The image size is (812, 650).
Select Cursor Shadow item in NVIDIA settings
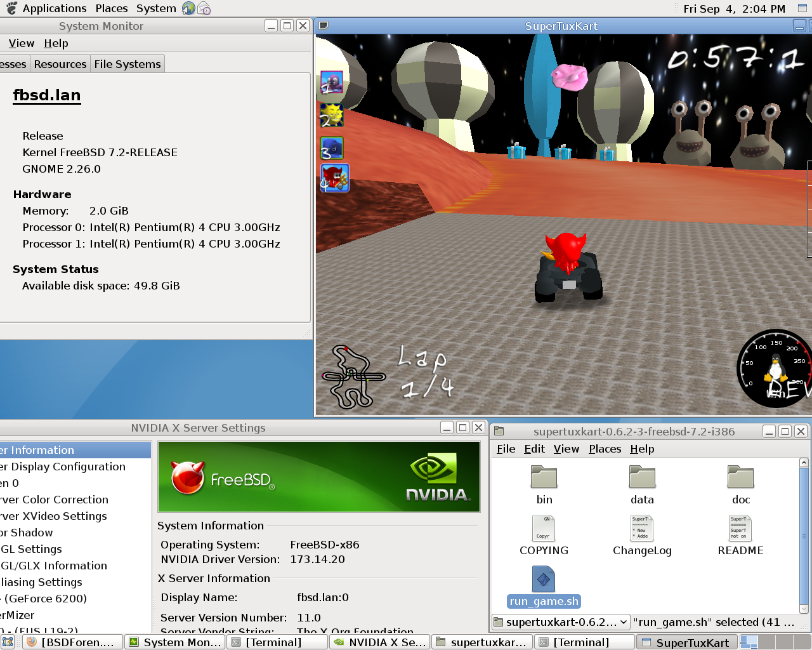point(75,533)
